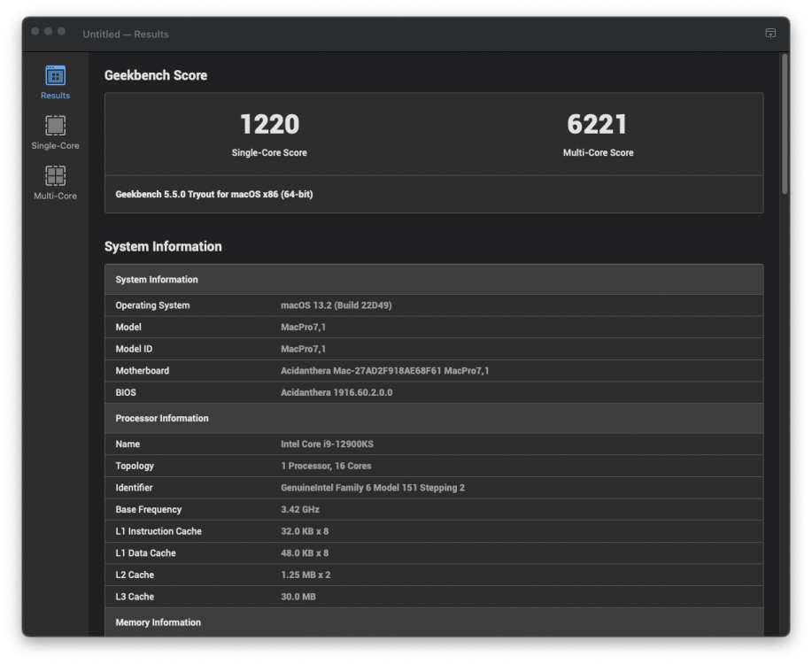
Task: Click the 32.0 KB x 8 cache value
Action: click(305, 531)
